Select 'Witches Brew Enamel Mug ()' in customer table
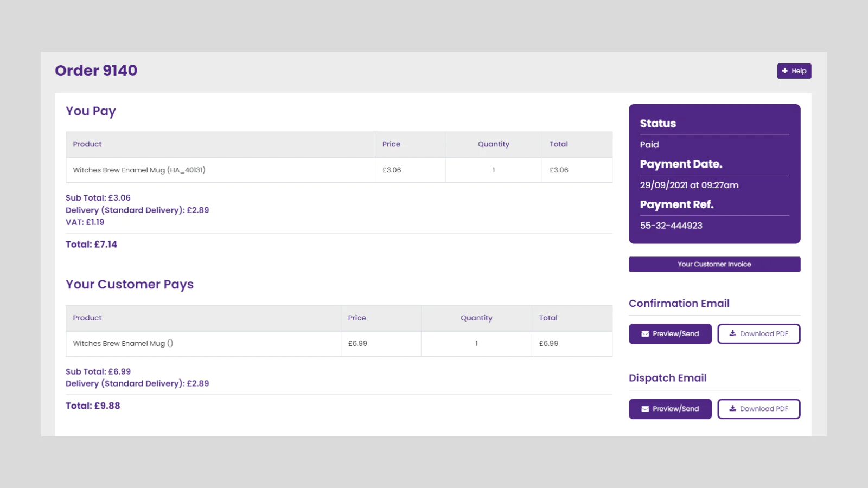The height and width of the screenshot is (488, 868). click(x=123, y=344)
